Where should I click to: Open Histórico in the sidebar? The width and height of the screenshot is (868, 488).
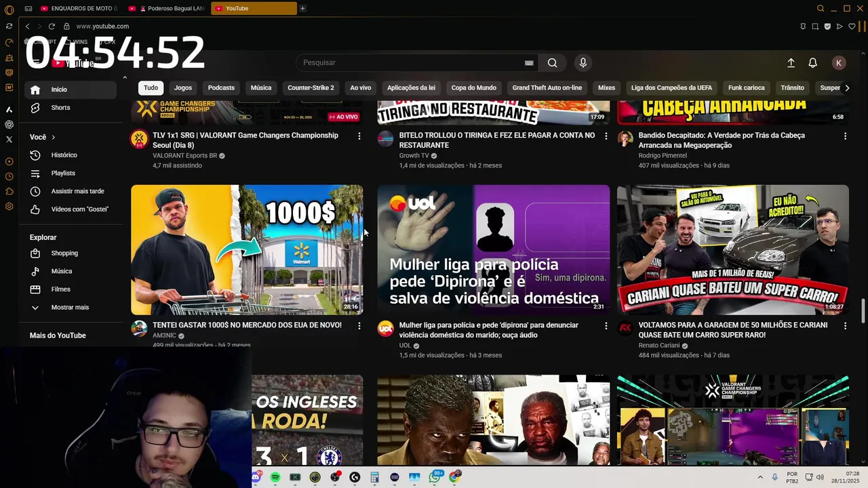click(71, 155)
